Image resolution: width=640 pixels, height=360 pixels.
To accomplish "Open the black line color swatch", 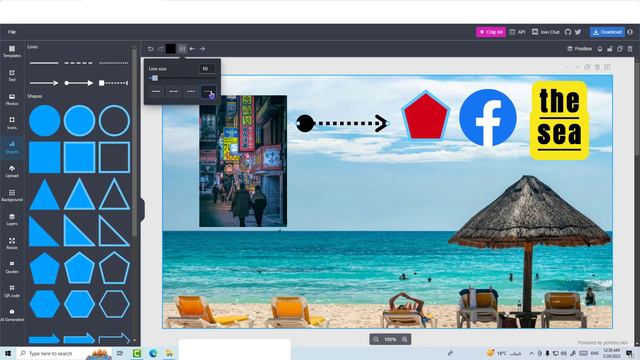I will [x=171, y=49].
